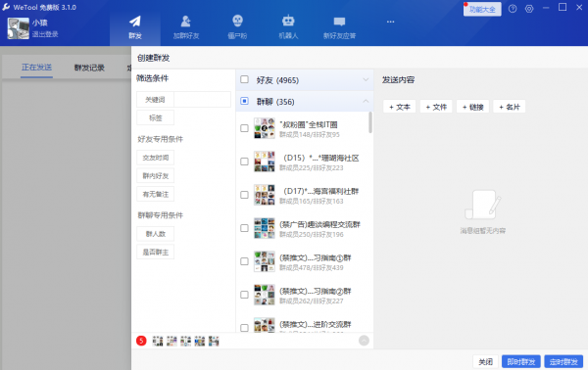Click the + 文本 button
The height and width of the screenshot is (370, 588).
(x=400, y=107)
